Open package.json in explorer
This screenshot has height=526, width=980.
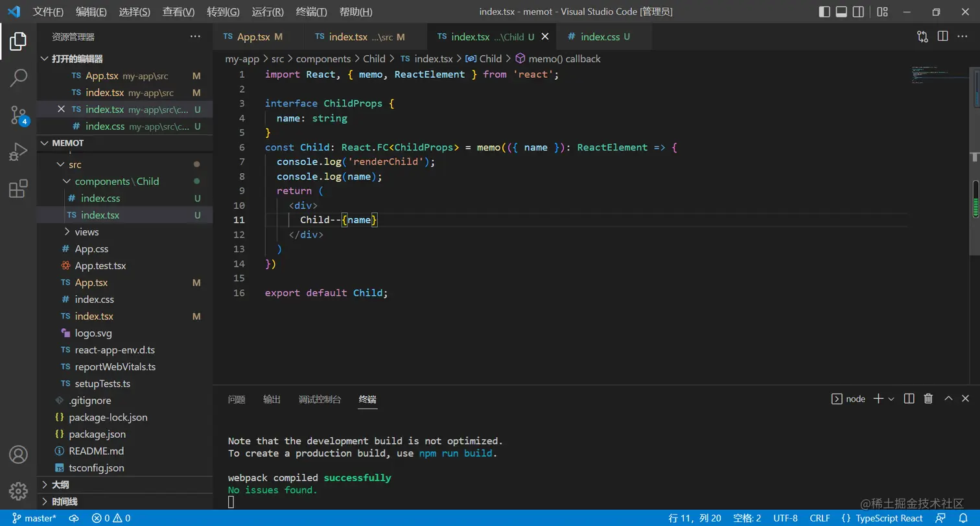pos(124,435)
